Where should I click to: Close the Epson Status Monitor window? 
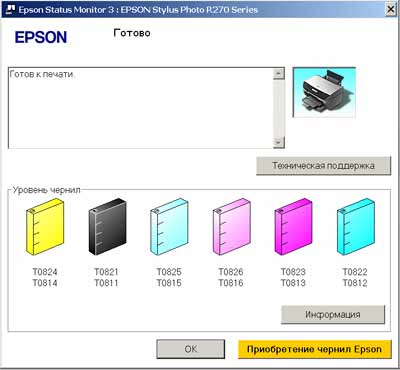(391, 9)
